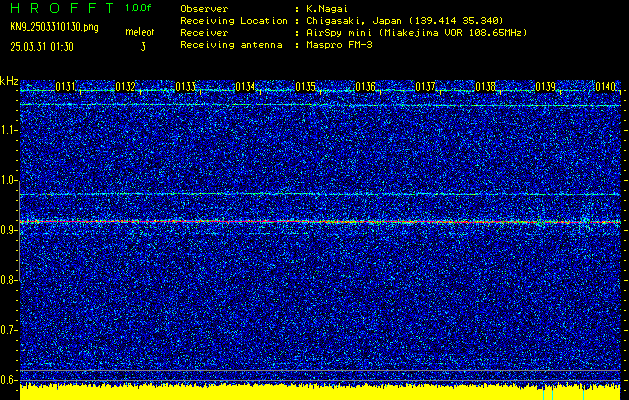
Task: Click the Maspro FM-3 antenna value
Action: pyautogui.click(x=339, y=45)
